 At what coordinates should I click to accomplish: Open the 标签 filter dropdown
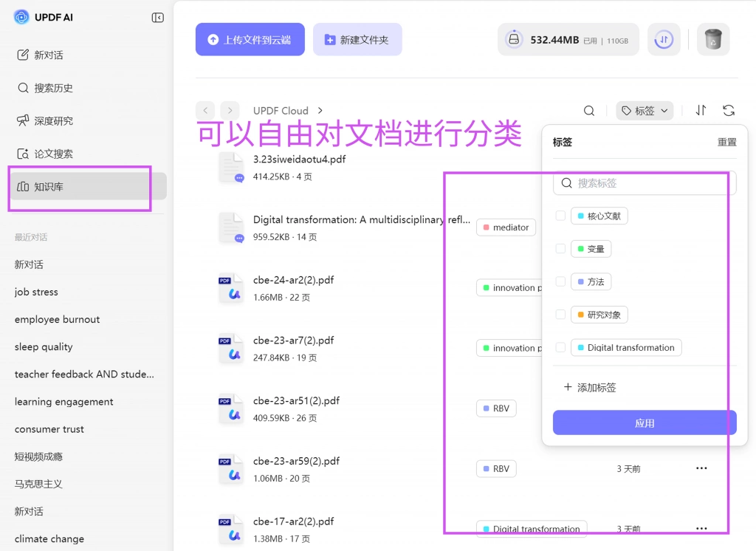coord(645,111)
